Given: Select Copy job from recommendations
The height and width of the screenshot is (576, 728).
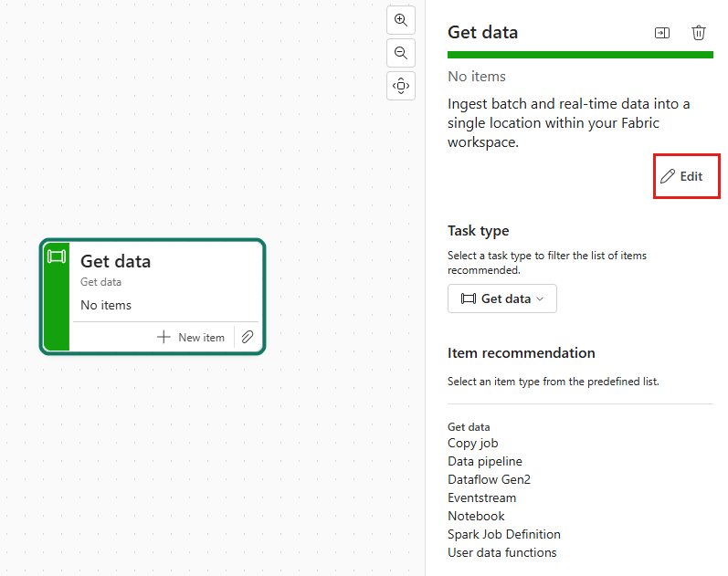Looking at the screenshot, I should point(473,444).
